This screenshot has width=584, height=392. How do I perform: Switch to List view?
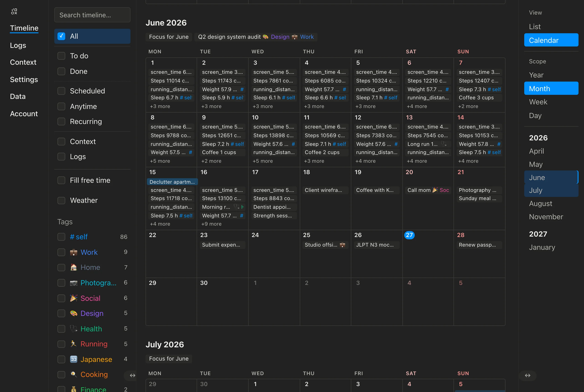(551, 27)
